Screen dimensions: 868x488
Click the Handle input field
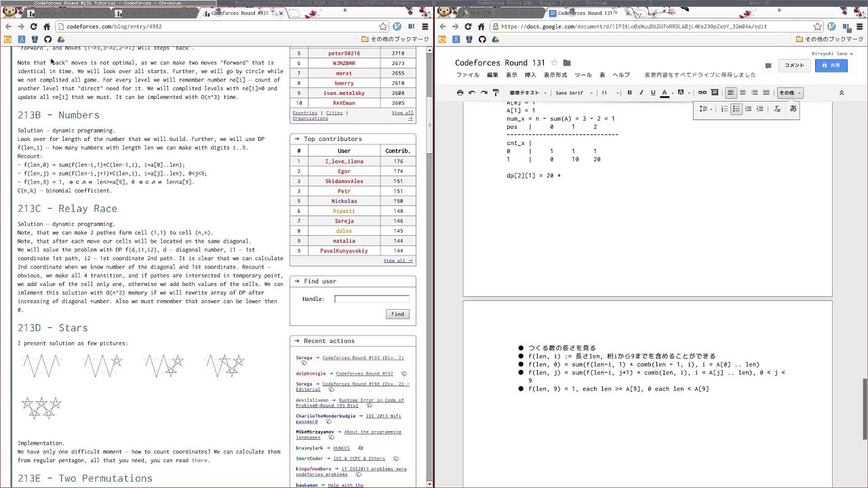pyautogui.click(x=372, y=299)
